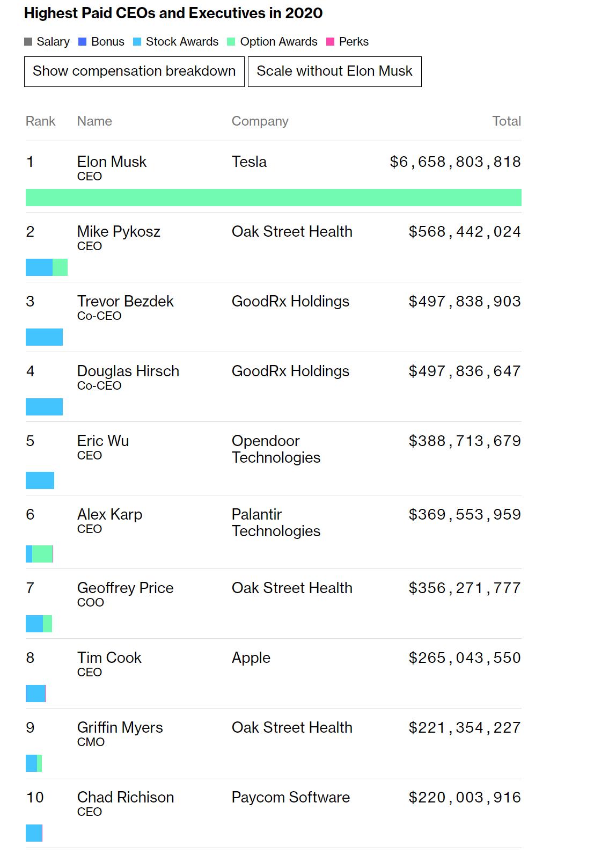Click Chad Richison's compensation bar
Screen dimensions: 616x854
tap(34, 833)
